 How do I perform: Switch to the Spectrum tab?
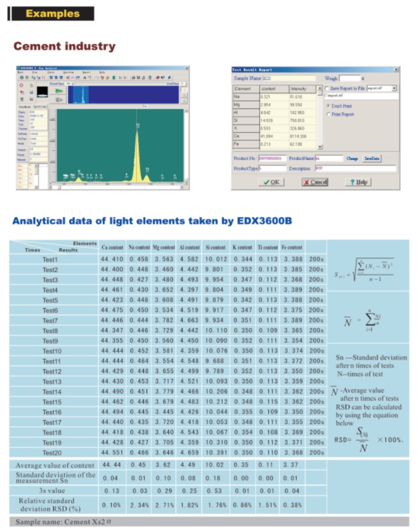(x=40, y=107)
